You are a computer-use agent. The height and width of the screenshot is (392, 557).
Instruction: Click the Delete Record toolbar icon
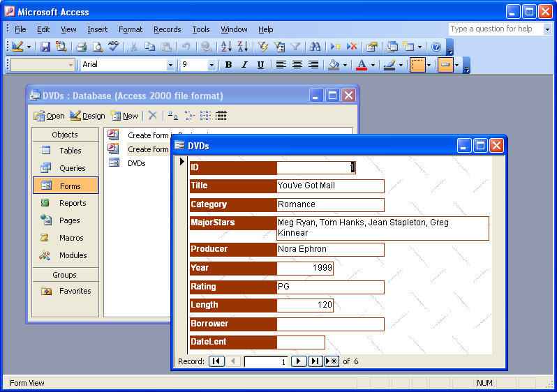352,47
